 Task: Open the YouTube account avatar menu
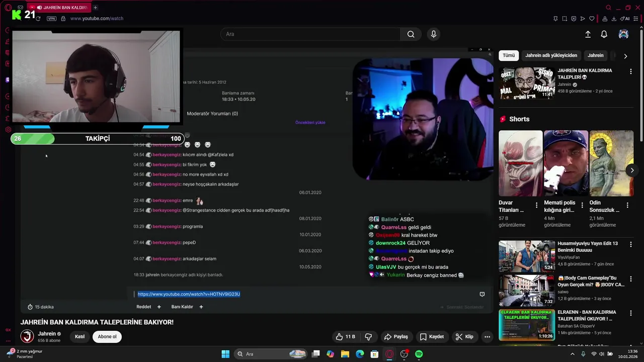click(623, 34)
